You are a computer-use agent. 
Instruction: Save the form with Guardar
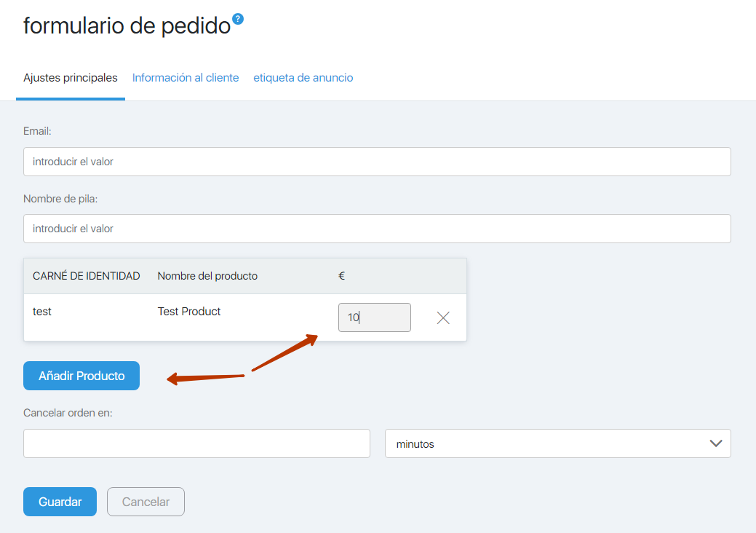point(60,502)
